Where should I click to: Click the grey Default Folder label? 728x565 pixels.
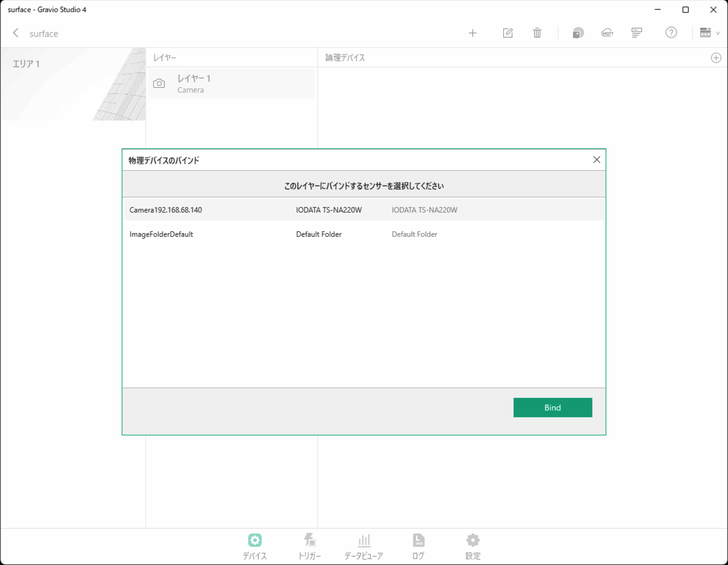(x=414, y=234)
